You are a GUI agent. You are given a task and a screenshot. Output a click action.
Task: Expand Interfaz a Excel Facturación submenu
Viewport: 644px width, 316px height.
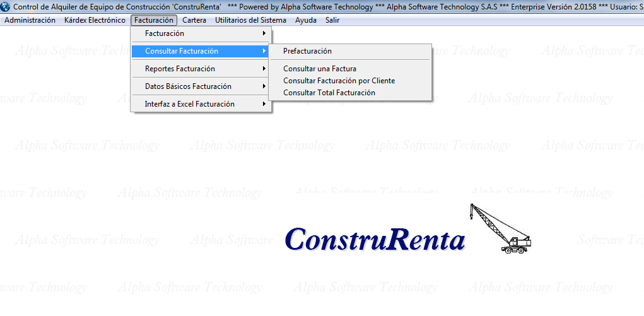pyautogui.click(x=189, y=104)
